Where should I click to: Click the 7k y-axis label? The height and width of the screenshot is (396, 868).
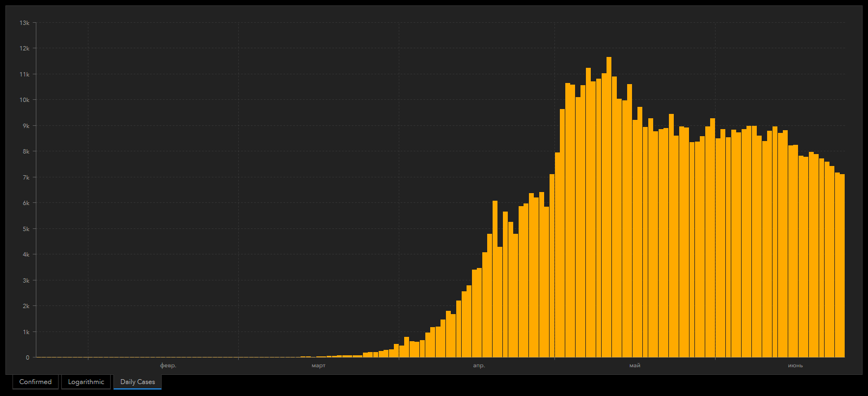(26, 177)
